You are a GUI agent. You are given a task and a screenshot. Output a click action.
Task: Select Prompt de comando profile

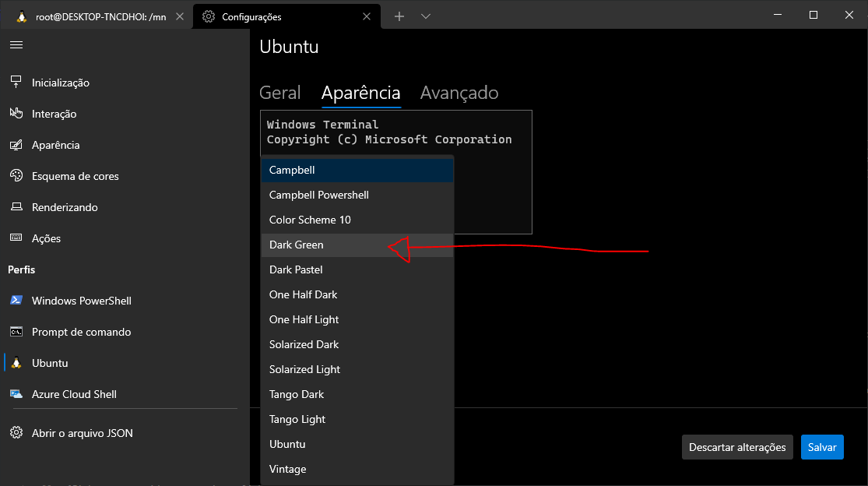coord(125,332)
